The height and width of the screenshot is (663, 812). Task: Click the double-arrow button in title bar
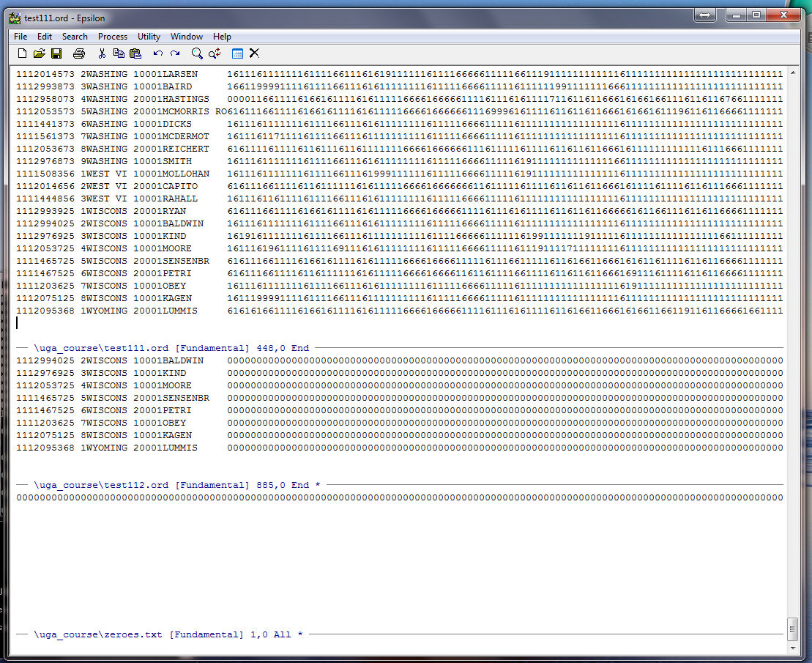pyautogui.click(x=704, y=15)
